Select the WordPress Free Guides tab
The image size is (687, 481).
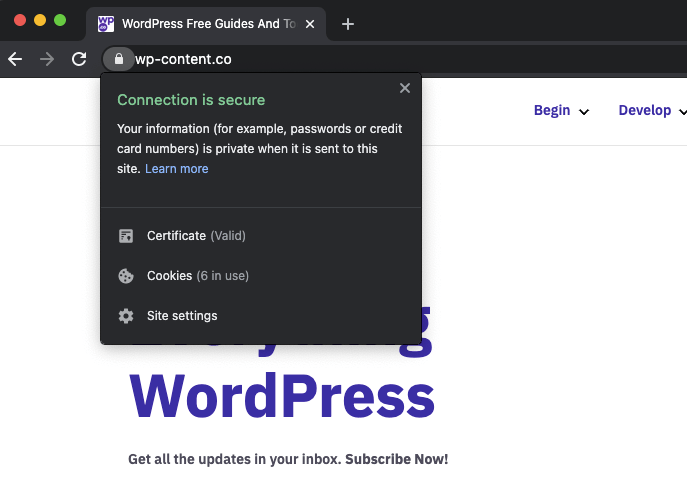pyautogui.click(x=206, y=24)
